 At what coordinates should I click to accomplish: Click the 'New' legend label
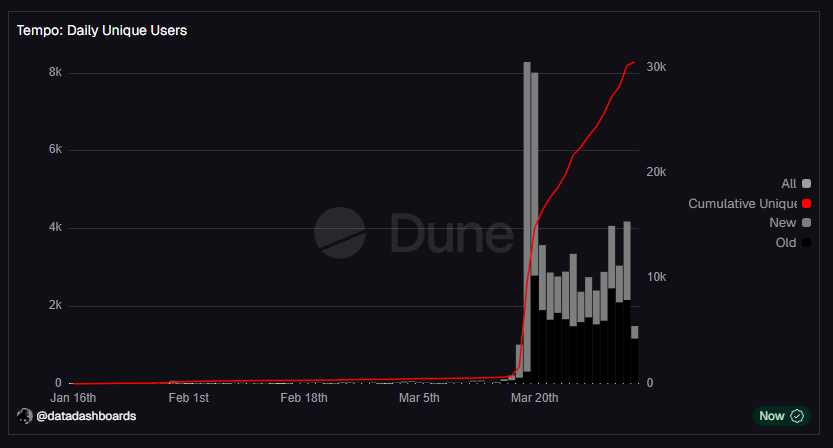pyautogui.click(x=783, y=223)
